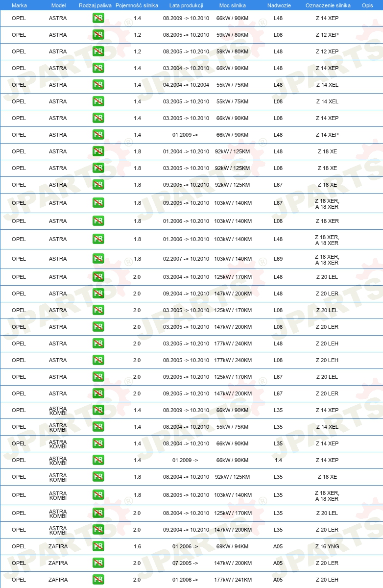Click the 'L69' body code cell
This screenshot has height=588, width=383.
(x=278, y=259)
